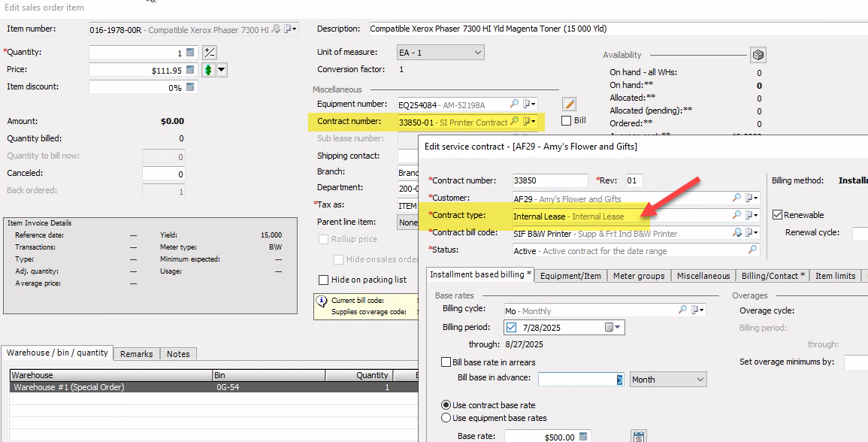Toggle the Bill checkbox

point(567,120)
